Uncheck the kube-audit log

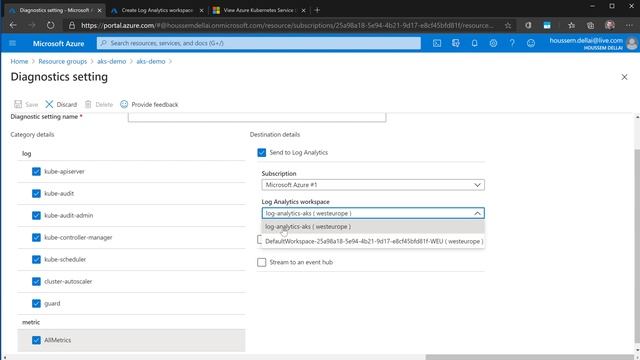[36, 193]
